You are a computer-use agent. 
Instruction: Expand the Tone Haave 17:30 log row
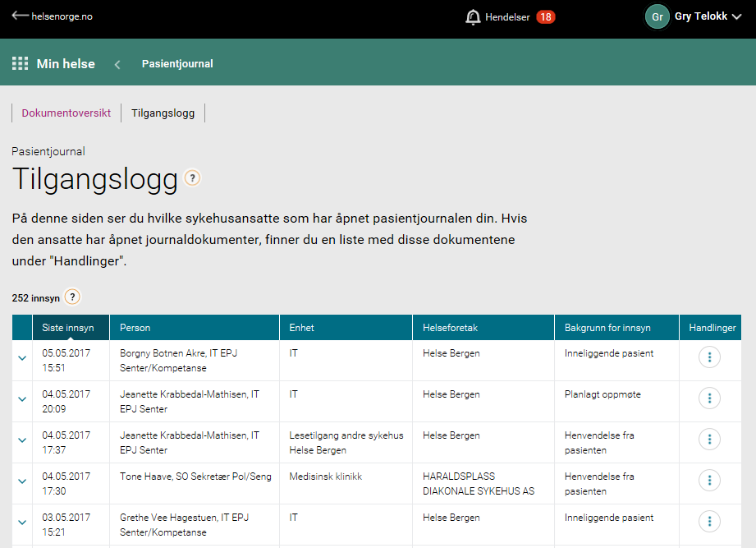22,481
